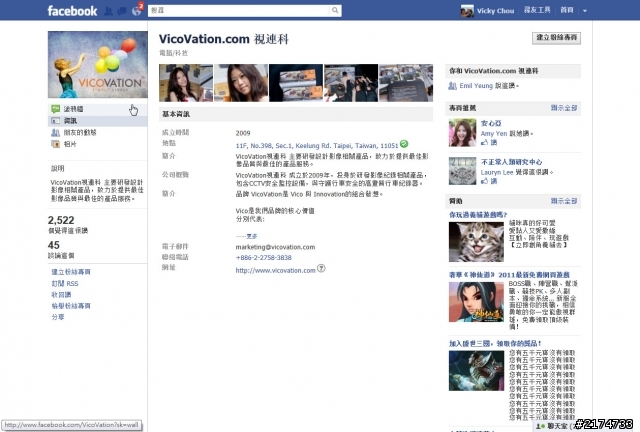Viewport: 640px width, 432px height.
Task: Go to the home page link
Action: coord(567,10)
